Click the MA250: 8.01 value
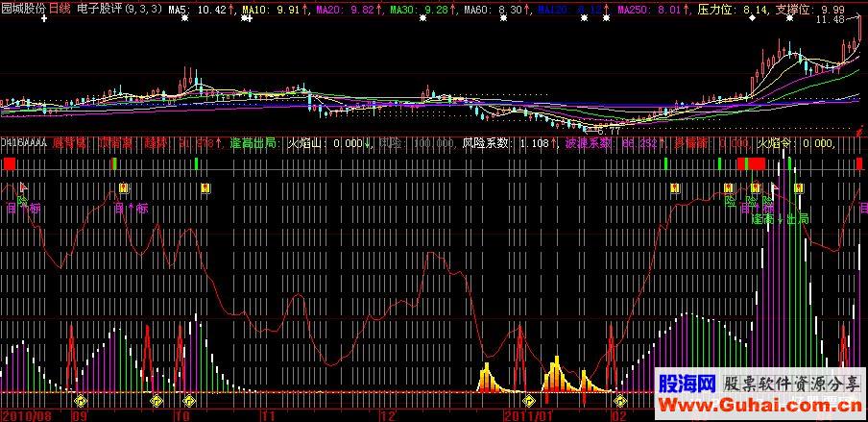The height and width of the screenshot is (422, 868). (x=647, y=10)
